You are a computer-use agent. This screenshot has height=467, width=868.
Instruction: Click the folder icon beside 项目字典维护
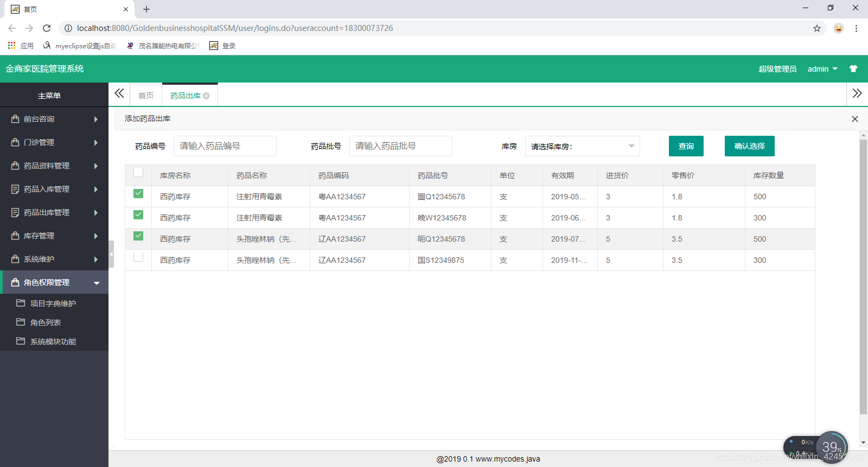tap(21, 302)
